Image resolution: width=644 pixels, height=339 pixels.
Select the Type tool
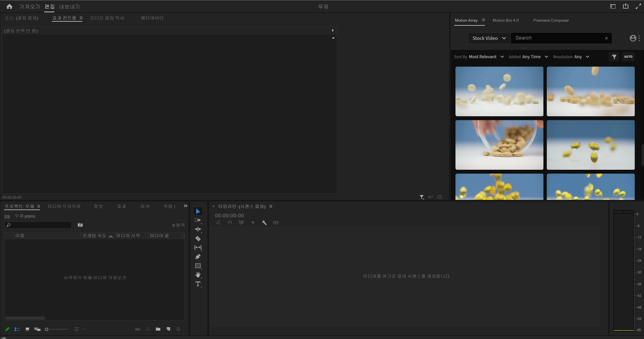(x=198, y=284)
